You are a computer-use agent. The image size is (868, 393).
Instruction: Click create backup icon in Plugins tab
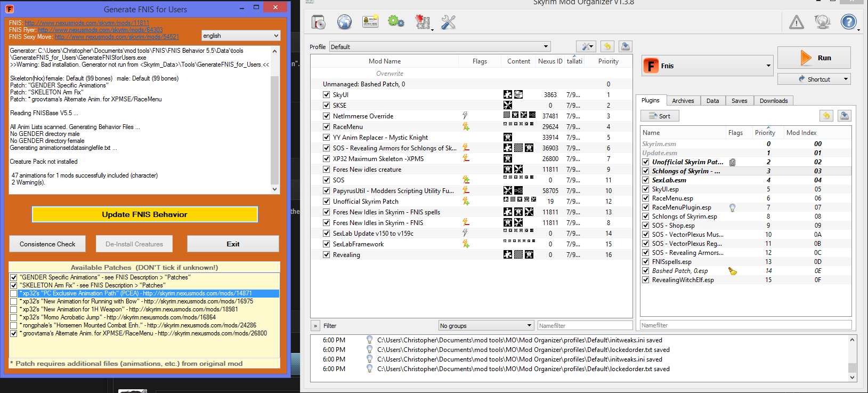(844, 116)
